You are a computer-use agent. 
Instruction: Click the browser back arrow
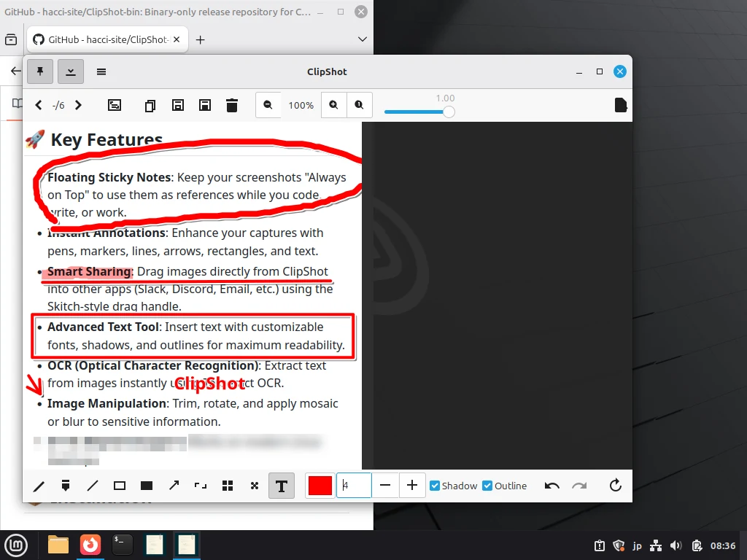pyautogui.click(x=16, y=71)
